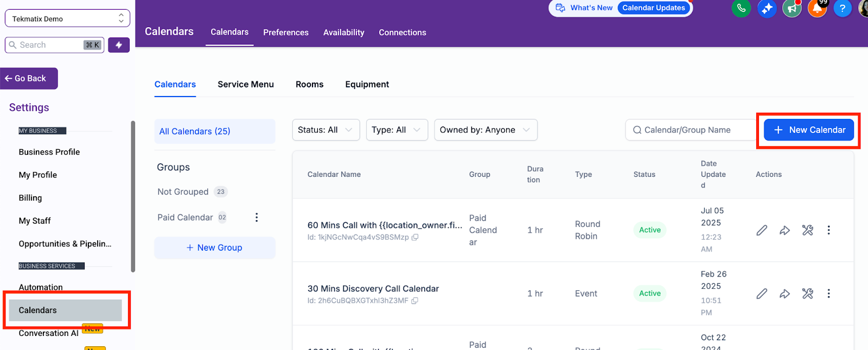
Task: Copy the 60 Mins Call calendar Id
Action: 415,237
